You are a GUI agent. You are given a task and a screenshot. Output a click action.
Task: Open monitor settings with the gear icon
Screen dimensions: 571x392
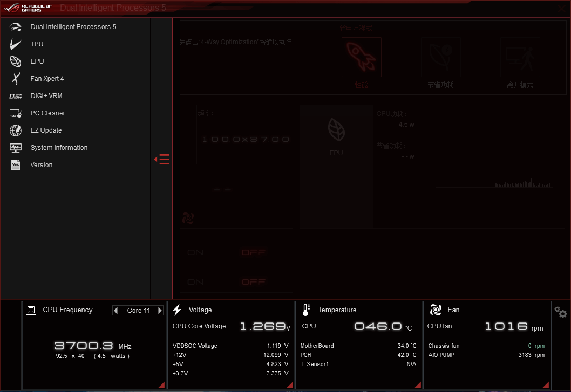point(561,312)
